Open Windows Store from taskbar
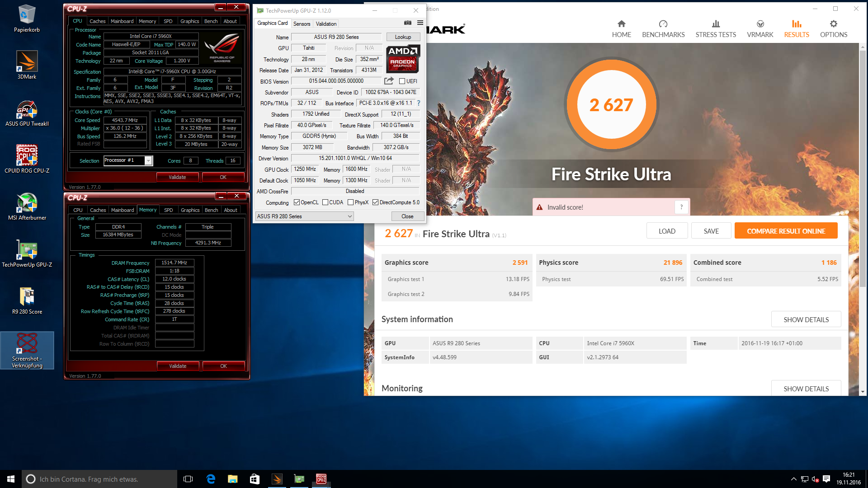 pyautogui.click(x=255, y=479)
